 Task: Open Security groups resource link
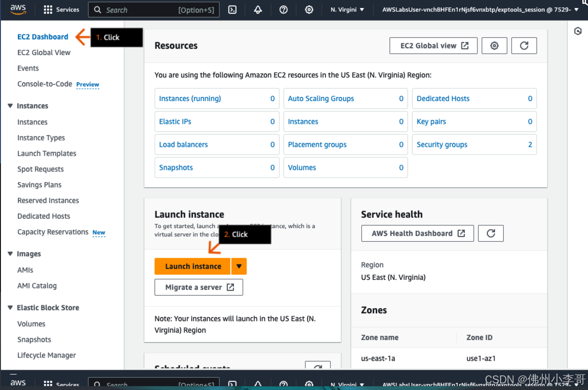442,144
